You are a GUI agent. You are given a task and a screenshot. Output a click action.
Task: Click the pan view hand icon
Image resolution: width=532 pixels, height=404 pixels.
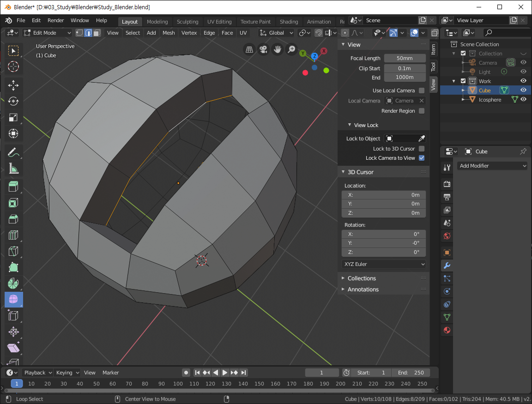[x=277, y=49]
